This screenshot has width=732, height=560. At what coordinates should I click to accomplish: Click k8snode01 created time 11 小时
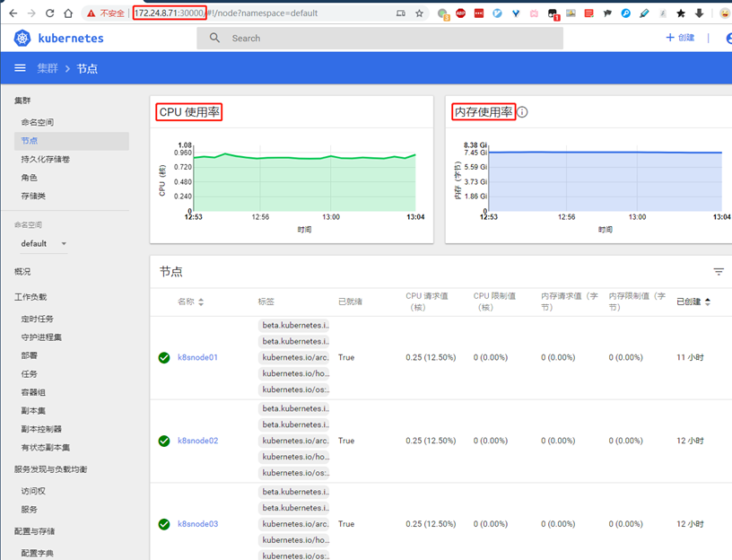click(690, 357)
